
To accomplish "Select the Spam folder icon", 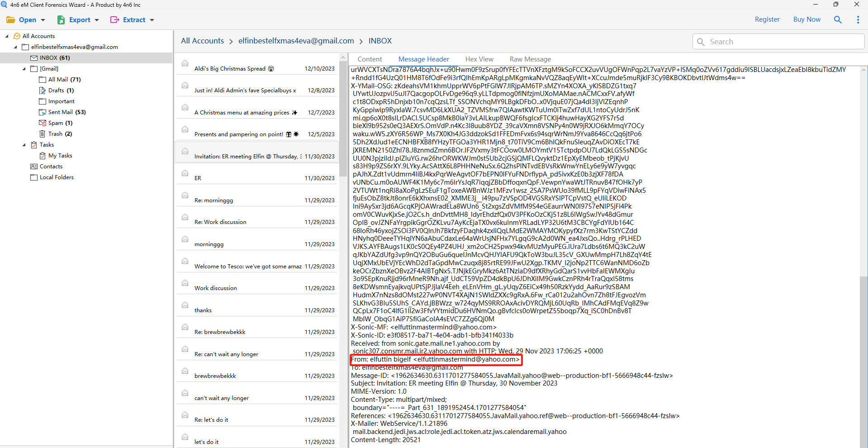I will click(x=43, y=123).
